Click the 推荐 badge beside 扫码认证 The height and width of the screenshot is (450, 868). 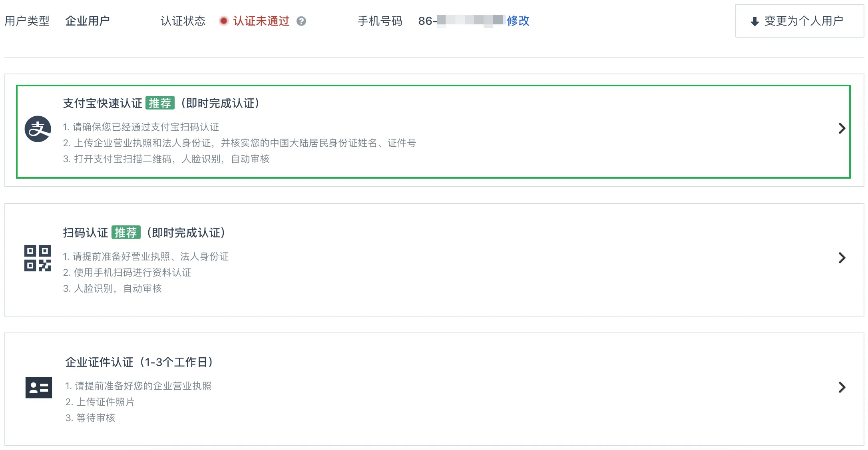click(x=126, y=233)
